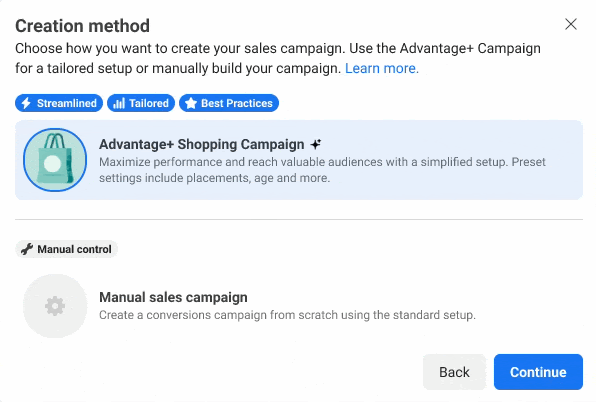Click the Advantage+ Shopping Campaign title text
Screen dimensions: 596x402
202,144
